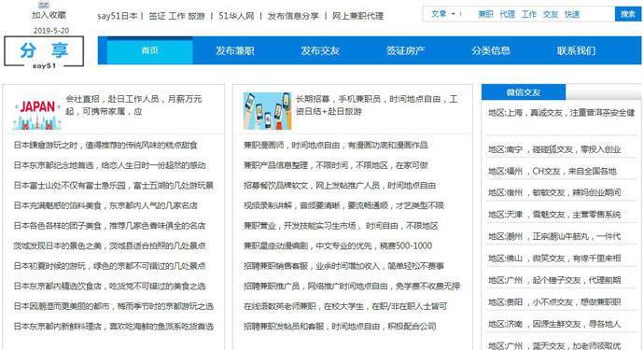Open article 茨城发现日本的景色之美
This screenshot has width=644, height=350.
[109, 245]
